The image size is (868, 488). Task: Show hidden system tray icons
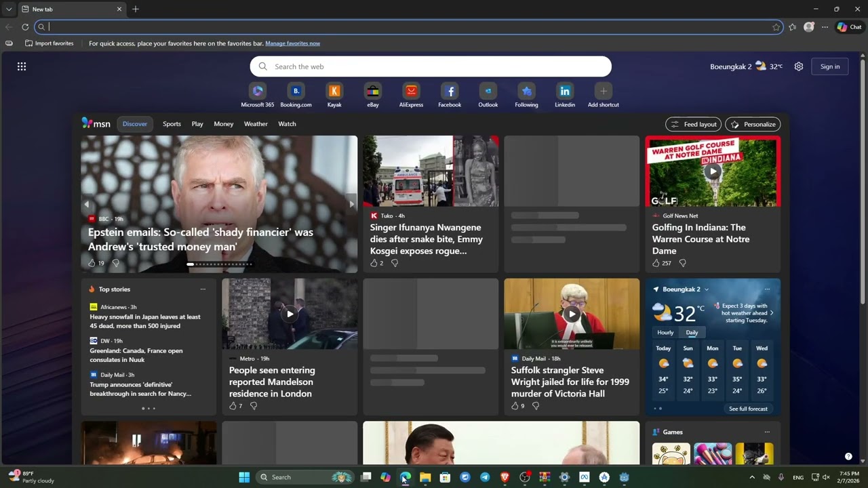pyautogui.click(x=751, y=477)
